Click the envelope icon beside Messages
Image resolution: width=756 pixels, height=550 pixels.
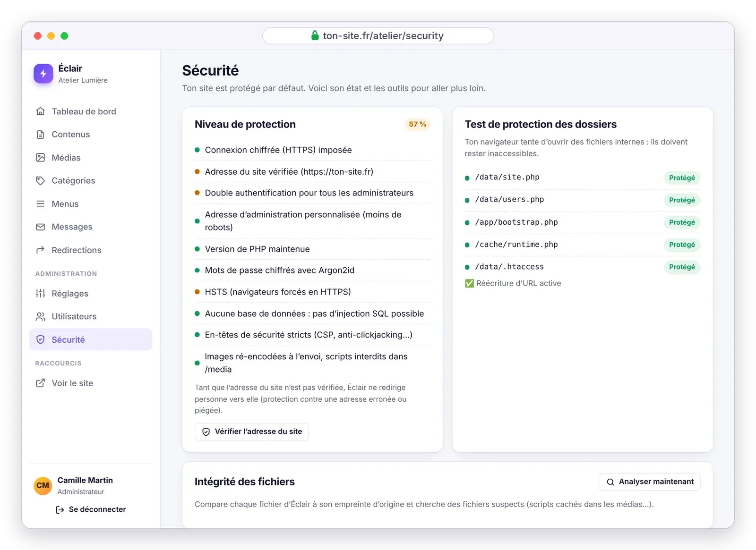coord(41,227)
